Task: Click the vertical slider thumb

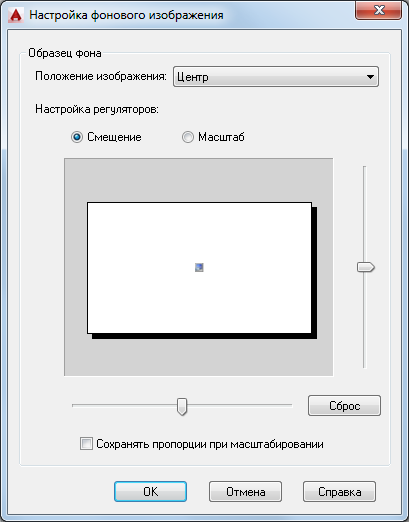Action: (366, 267)
